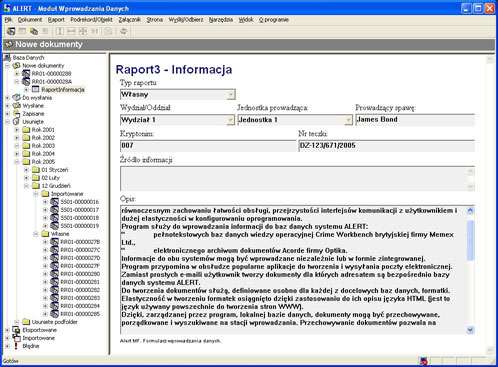The image size is (498, 367).
Task: Expand the RR01-00000288 tree node
Action: point(17,74)
